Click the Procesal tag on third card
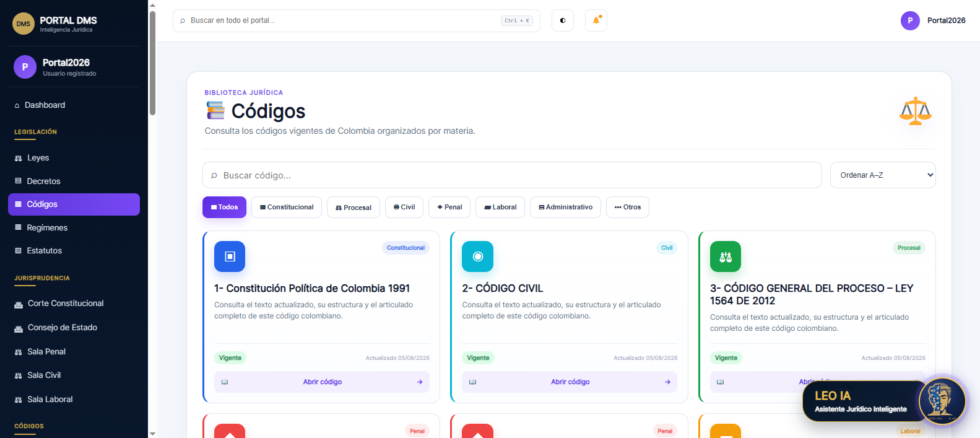This screenshot has height=438, width=980. coord(909,248)
